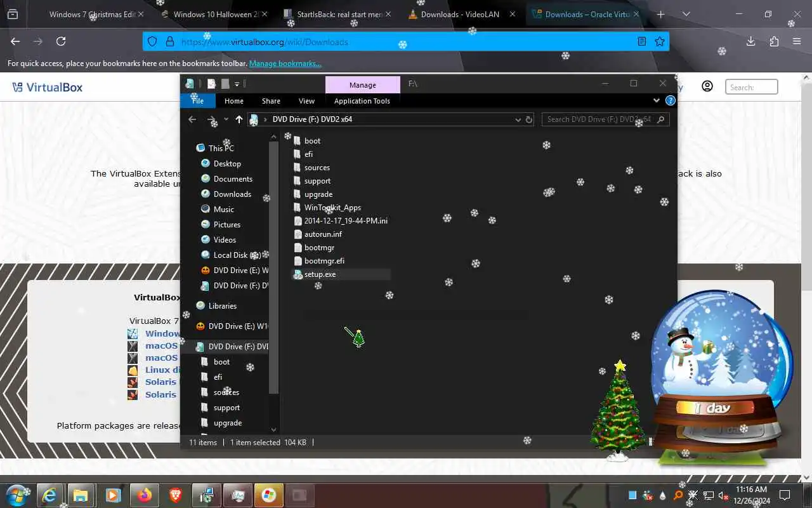Click the Explorer back arrow
This screenshot has height=508, width=812.
(x=192, y=119)
